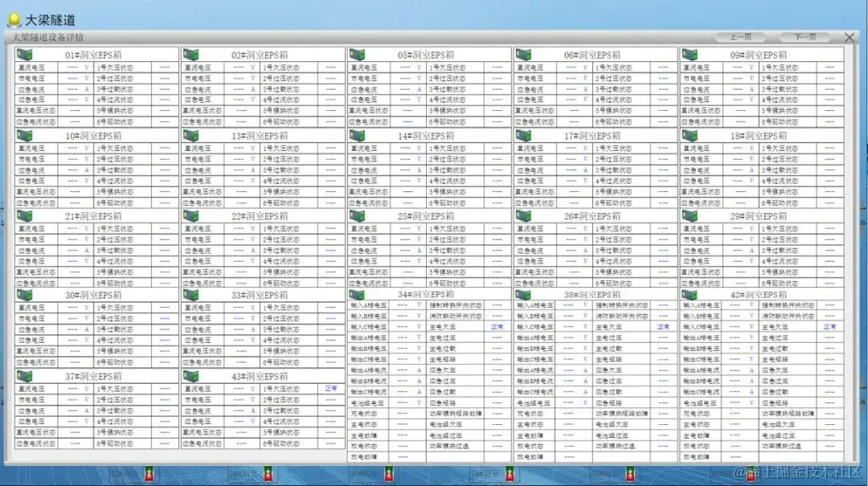Click 正常 value for 主电欠压 in 38# box

pyautogui.click(x=663, y=327)
